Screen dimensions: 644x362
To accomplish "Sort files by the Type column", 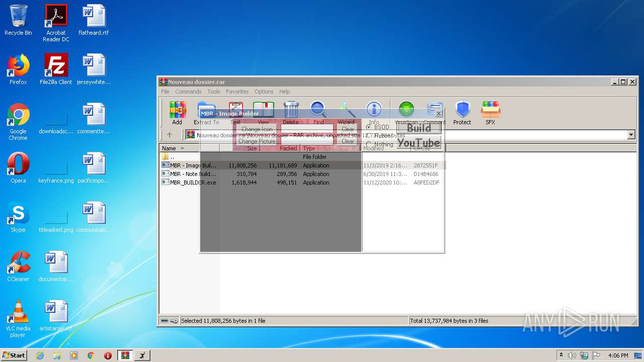I will 331,148.
